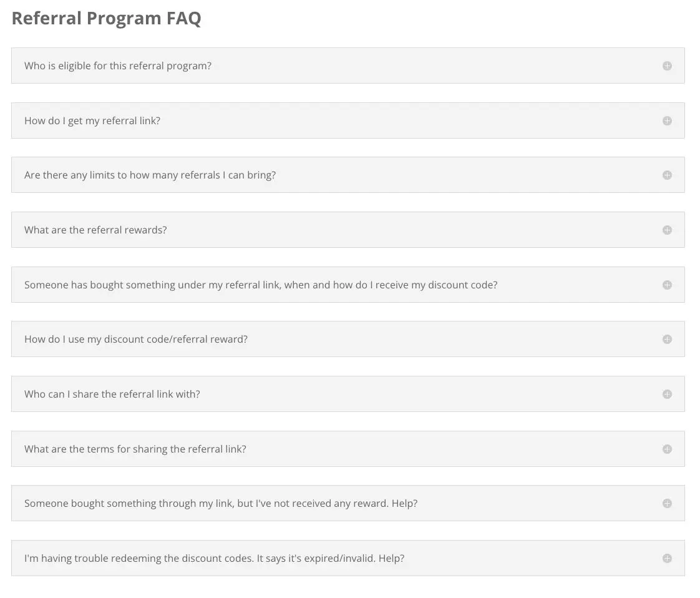700x598 pixels.
Task: Click plus icon next to 'How do I get my referral link?'
Action: [667, 120]
